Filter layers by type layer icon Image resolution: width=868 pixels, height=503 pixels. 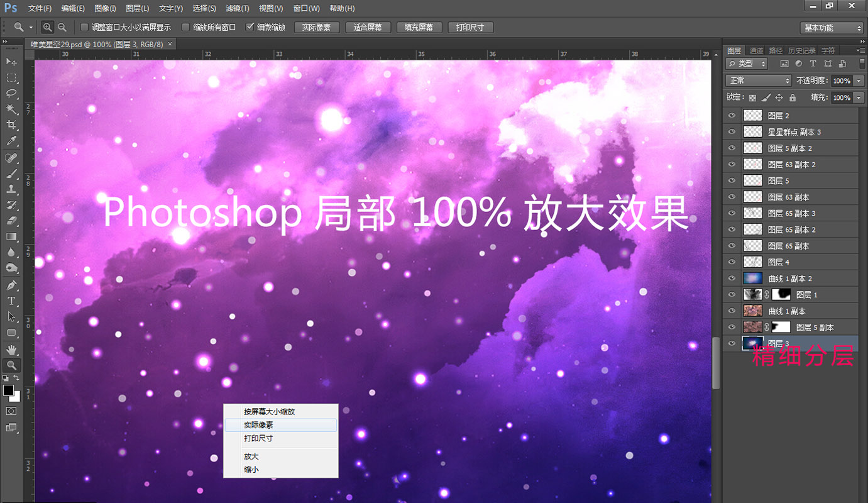tap(813, 64)
